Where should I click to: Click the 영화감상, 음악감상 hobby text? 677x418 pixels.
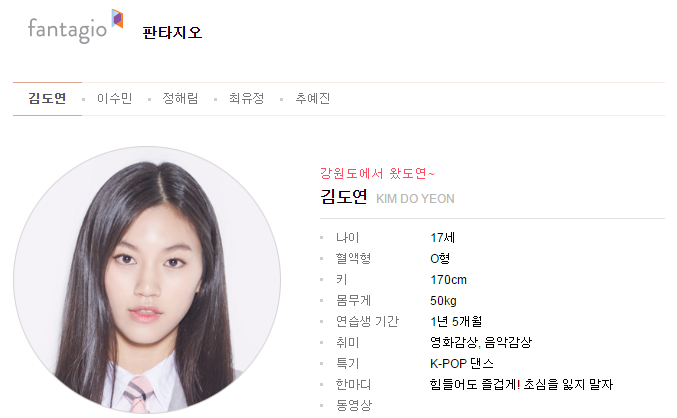(x=481, y=343)
